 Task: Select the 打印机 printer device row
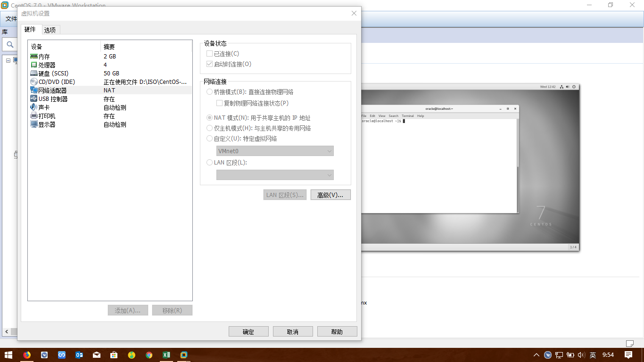click(110, 116)
